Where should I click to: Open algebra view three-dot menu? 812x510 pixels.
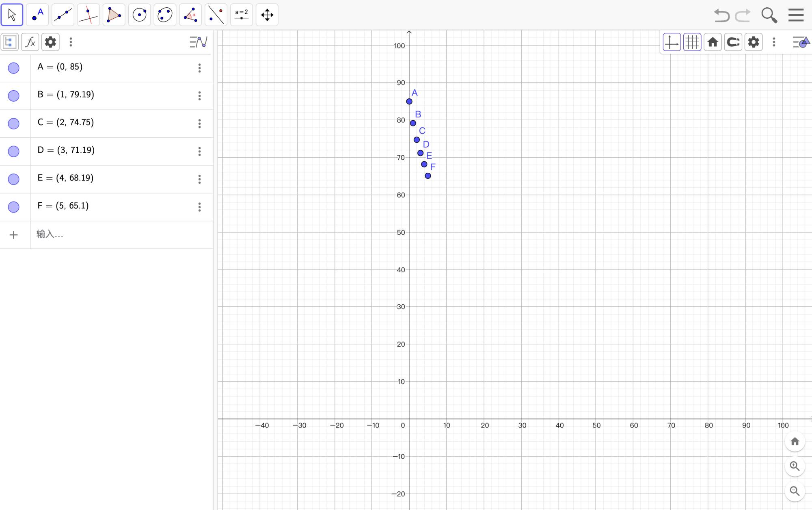coord(71,42)
